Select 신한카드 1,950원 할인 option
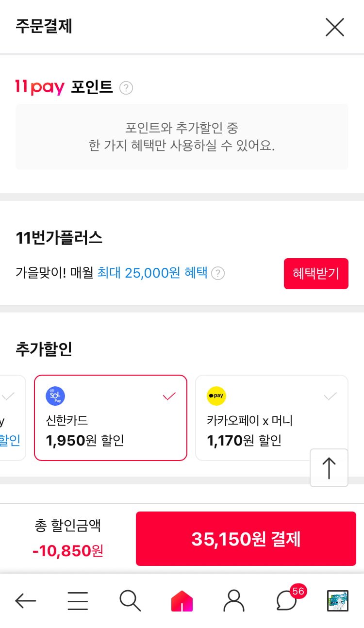 (x=110, y=418)
